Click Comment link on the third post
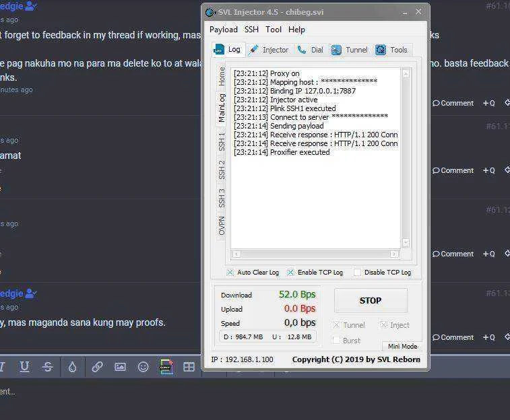Screen dimensions: 510x420 click(x=453, y=254)
